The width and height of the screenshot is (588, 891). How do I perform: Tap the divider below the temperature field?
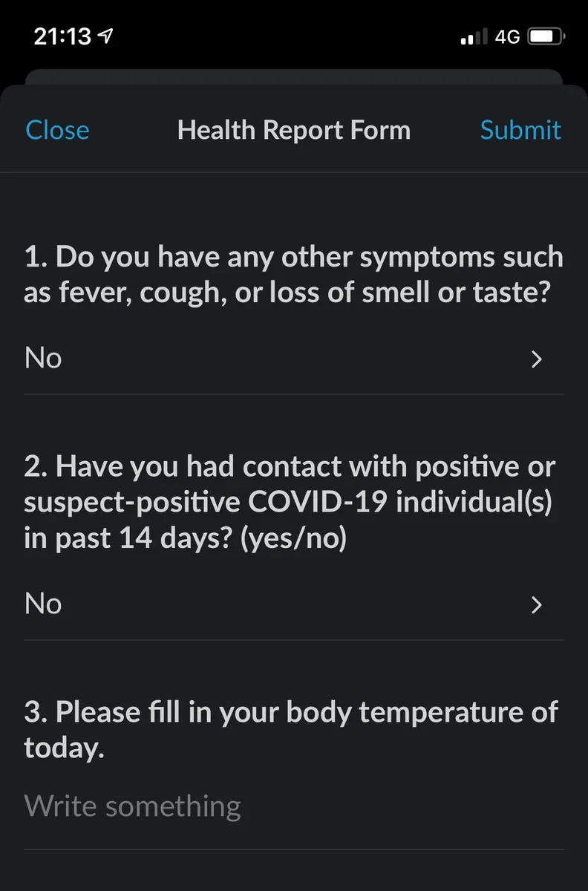294,849
